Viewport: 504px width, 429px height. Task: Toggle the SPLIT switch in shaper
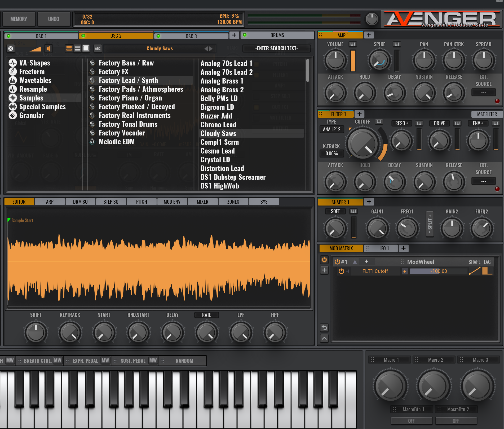click(x=430, y=224)
